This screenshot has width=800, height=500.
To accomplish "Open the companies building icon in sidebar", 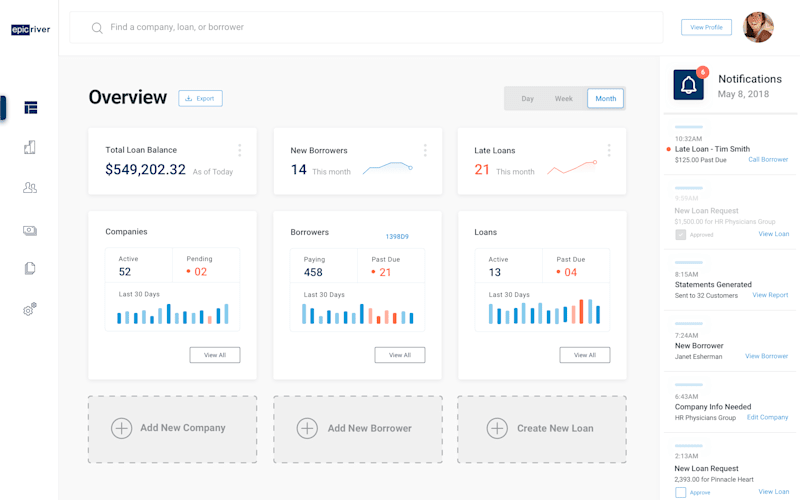I will tap(30, 147).
